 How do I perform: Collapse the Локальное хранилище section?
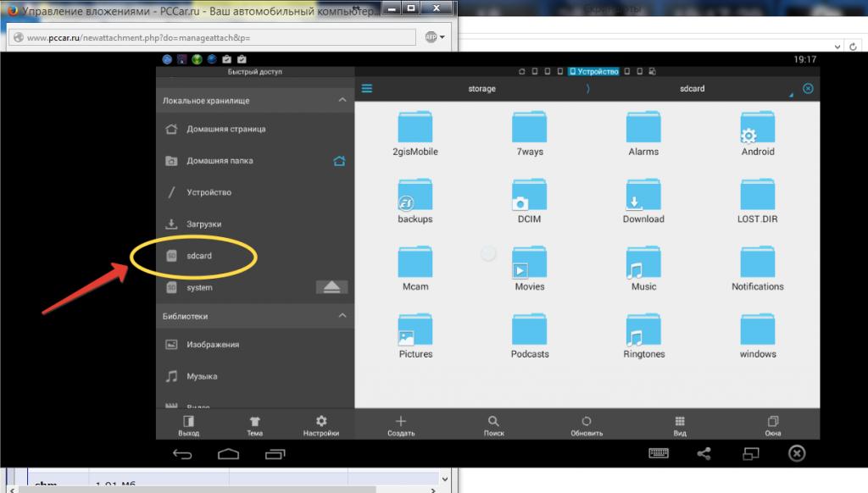342,101
